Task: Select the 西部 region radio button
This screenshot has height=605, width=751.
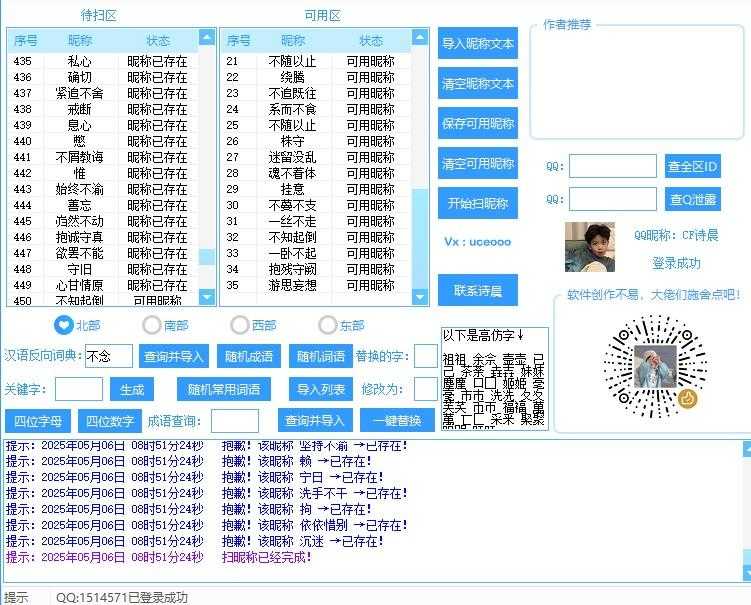Action: point(240,325)
